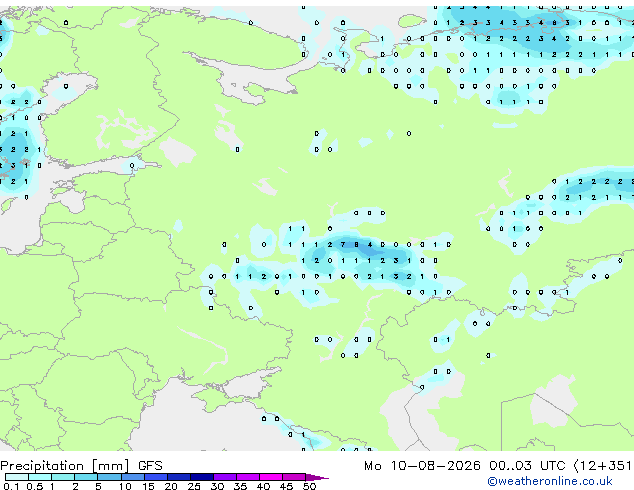Viewport: 634px width, 490px height.
Task: Click the purple arrow tip above 50
Action: pos(317,477)
